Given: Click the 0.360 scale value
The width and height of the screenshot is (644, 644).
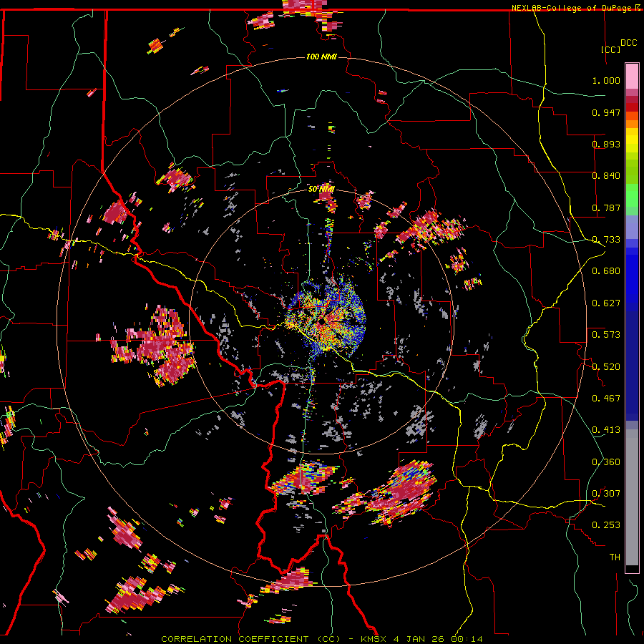Looking at the screenshot, I should [606, 462].
